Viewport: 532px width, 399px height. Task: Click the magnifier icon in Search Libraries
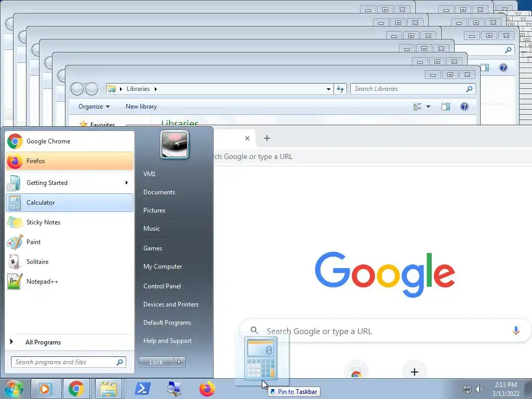(x=469, y=89)
